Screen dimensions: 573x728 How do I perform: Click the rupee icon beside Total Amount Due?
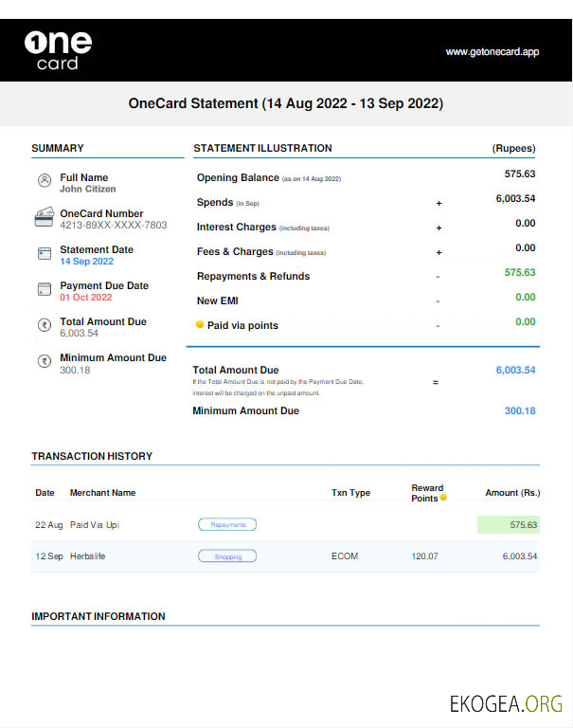click(44, 325)
